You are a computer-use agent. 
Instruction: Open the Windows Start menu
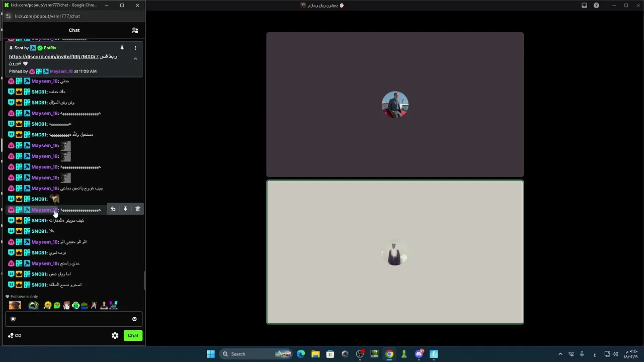point(211,354)
